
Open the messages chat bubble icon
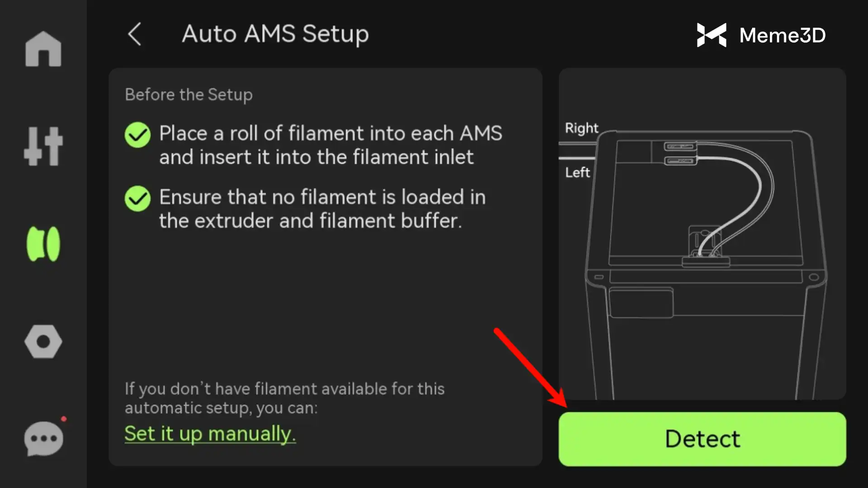tap(43, 439)
